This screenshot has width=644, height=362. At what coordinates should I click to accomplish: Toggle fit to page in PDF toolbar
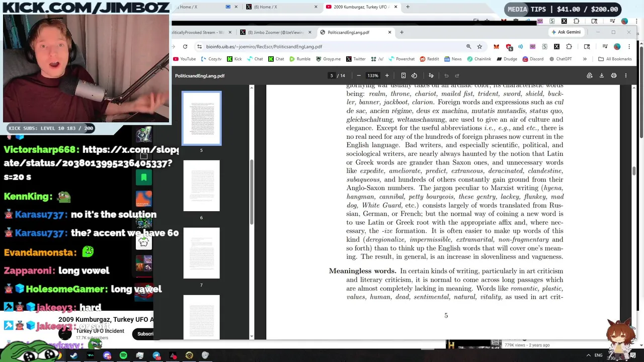click(x=403, y=75)
